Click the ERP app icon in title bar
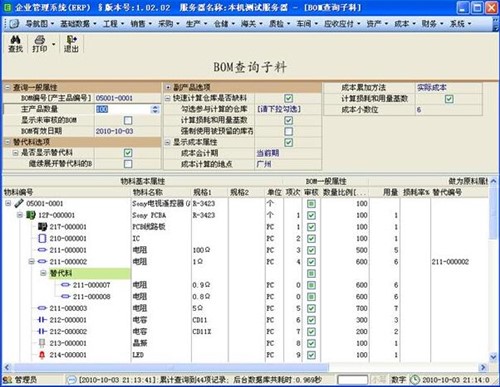This screenshot has width=500, height=387. (7, 7)
